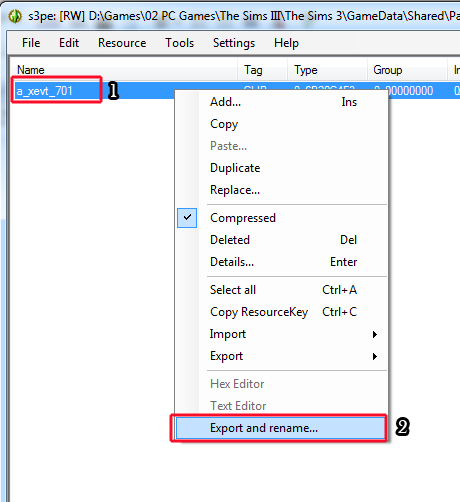The height and width of the screenshot is (502, 460).
Task: Open the Settings menu
Action: click(234, 43)
